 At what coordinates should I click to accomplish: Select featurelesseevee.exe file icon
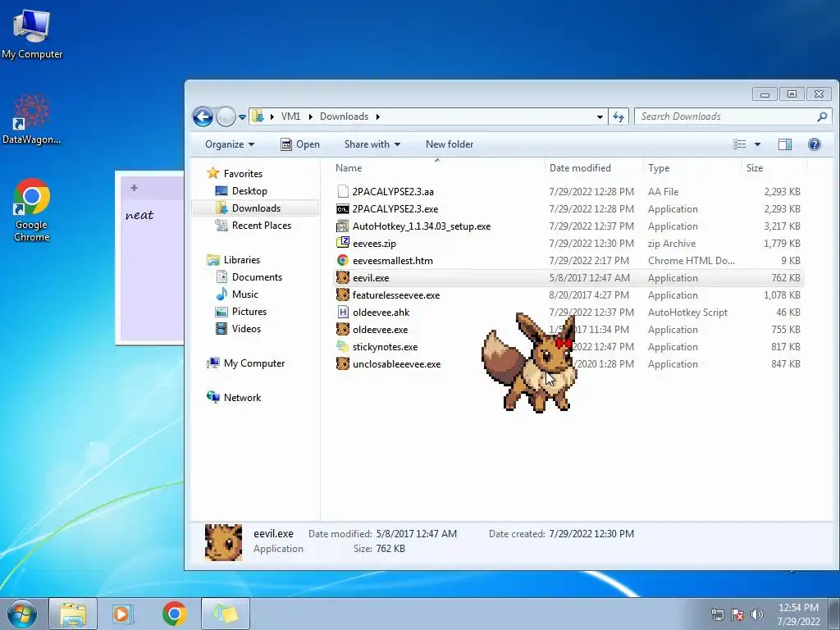[343, 294]
